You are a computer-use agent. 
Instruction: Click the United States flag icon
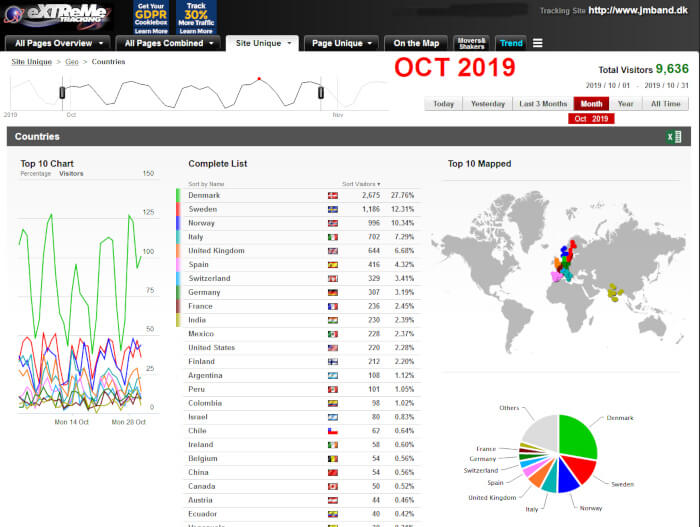click(333, 348)
